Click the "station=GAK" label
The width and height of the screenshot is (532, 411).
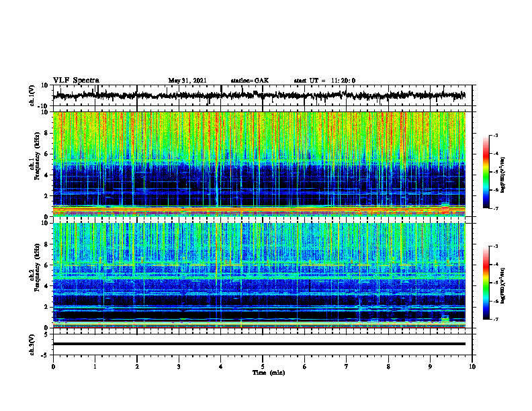[250, 81]
